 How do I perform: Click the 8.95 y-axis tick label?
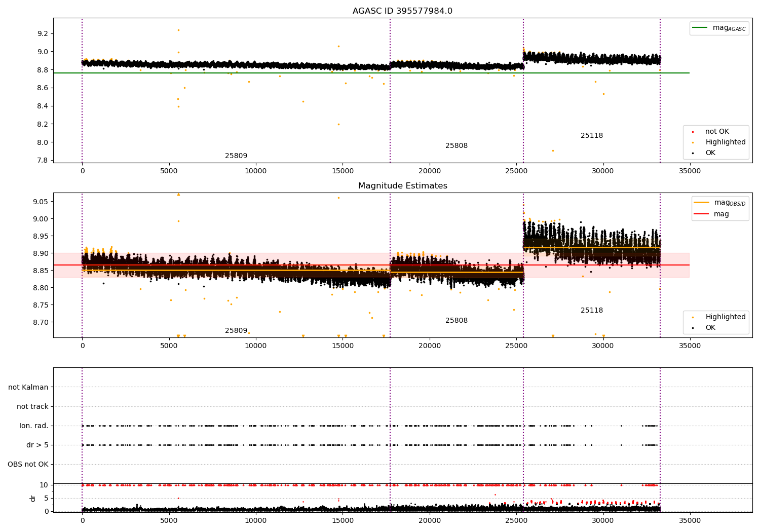click(41, 236)
